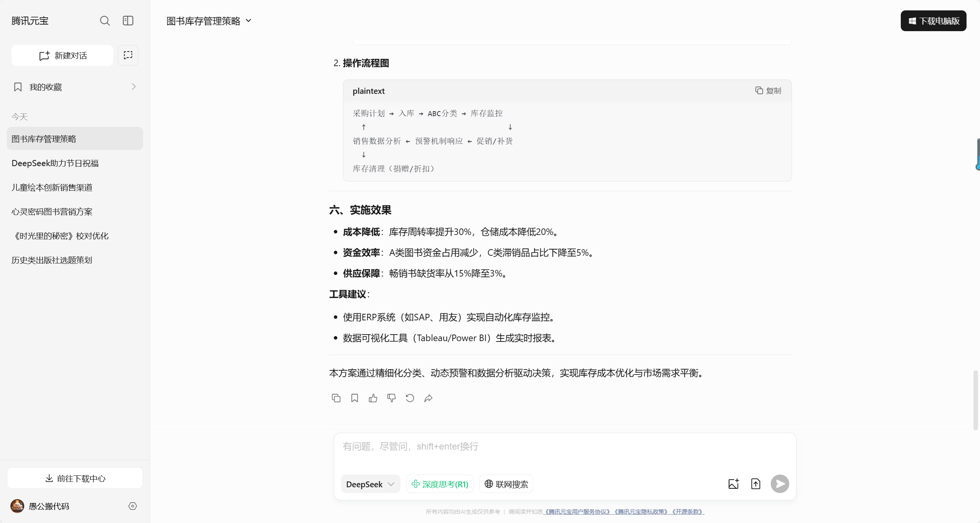Click the message input field
This screenshot has height=523, width=980.
click(x=565, y=447)
